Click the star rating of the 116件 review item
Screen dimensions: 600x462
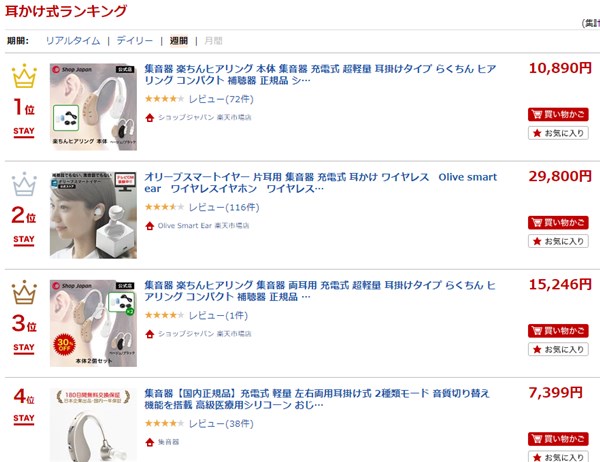(165, 207)
